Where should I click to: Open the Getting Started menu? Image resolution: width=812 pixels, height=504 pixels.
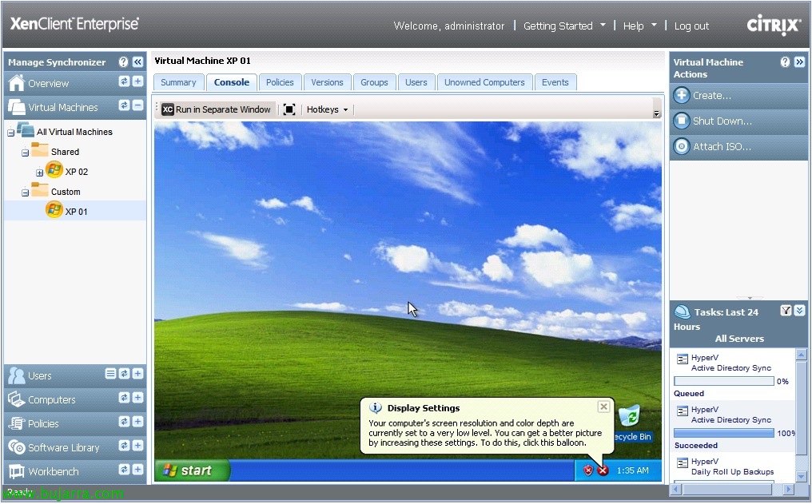[x=564, y=26]
